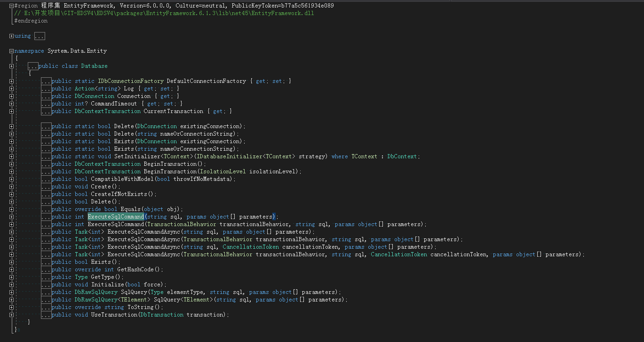Screen dimensions: 644x342
Task: Click Delete(string nameOrConnectionString) method name
Action: 124,134
